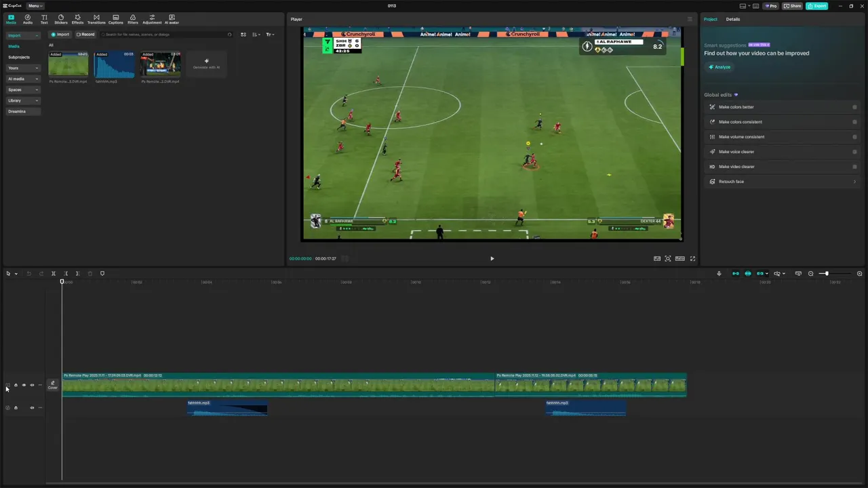Screen dimensions: 868x488
Task: Open the Filters panel
Action: 133,19
